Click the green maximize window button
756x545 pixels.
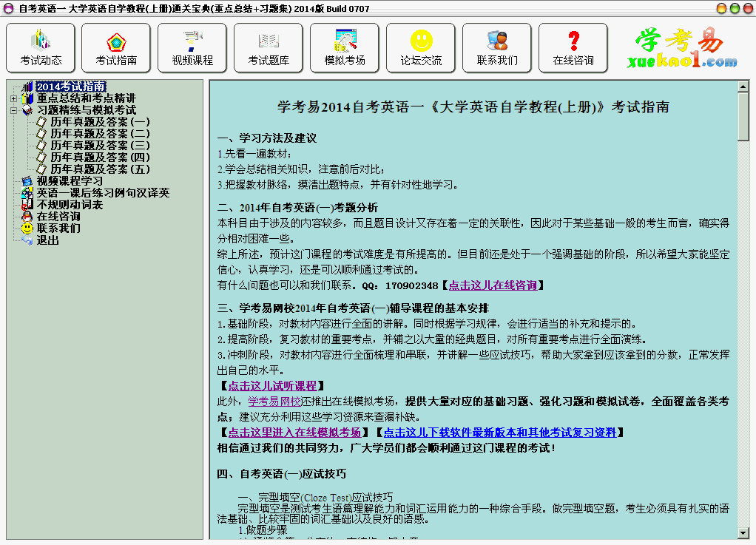735,8
